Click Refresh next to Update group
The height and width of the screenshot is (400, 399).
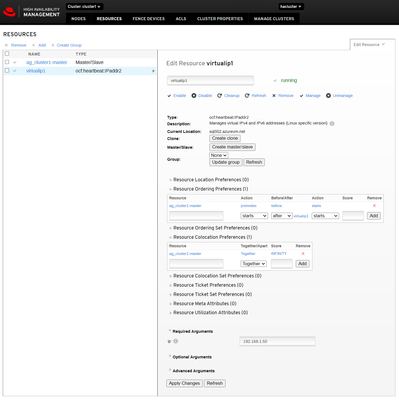(x=254, y=162)
